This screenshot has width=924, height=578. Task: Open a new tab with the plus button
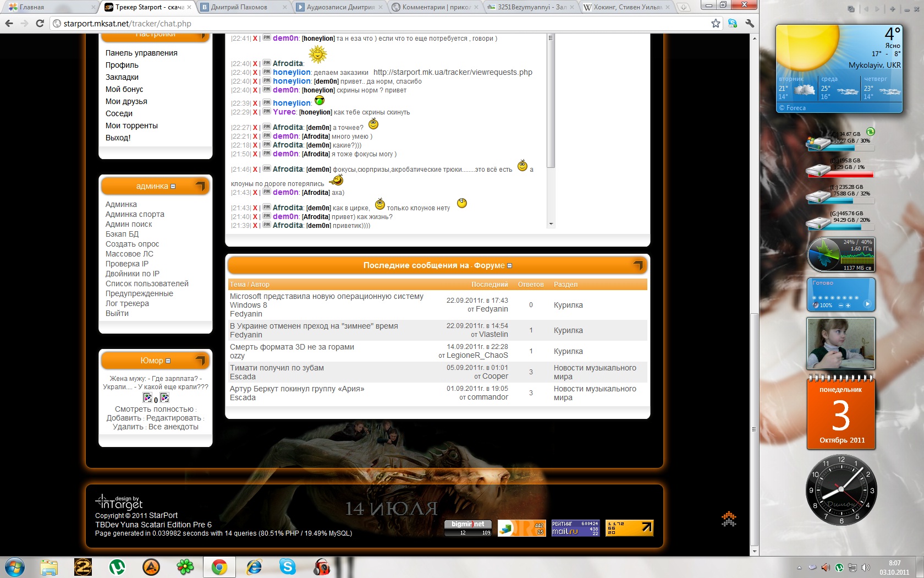[x=683, y=7]
